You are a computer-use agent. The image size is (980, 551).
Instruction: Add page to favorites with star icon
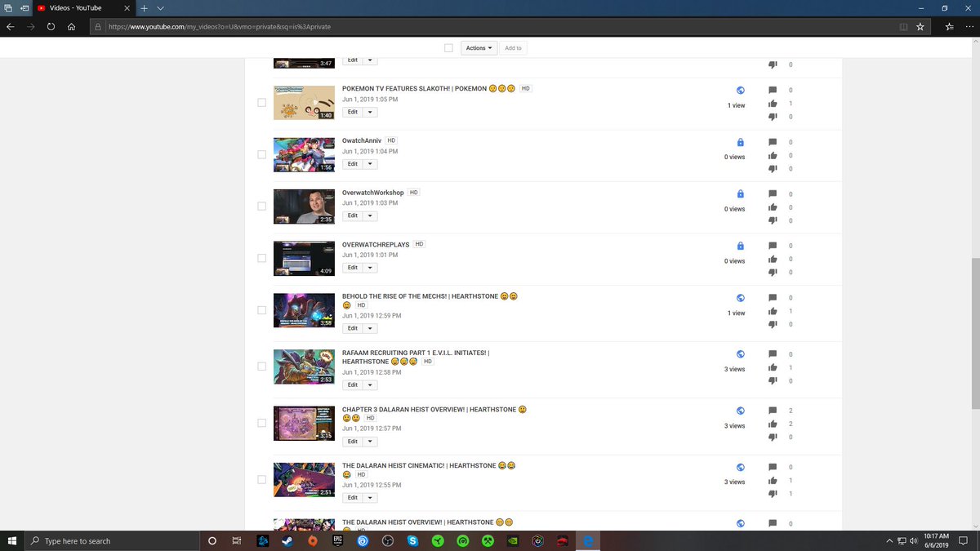tap(920, 26)
